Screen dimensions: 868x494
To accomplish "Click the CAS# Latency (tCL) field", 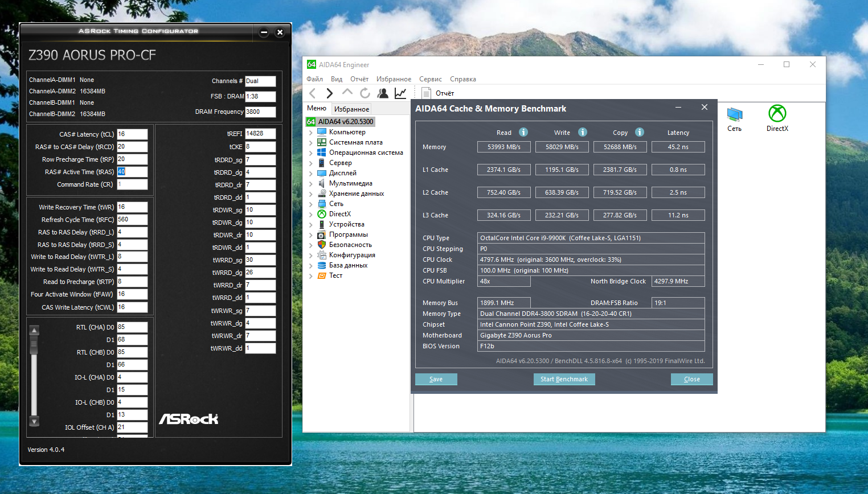I will (x=132, y=134).
